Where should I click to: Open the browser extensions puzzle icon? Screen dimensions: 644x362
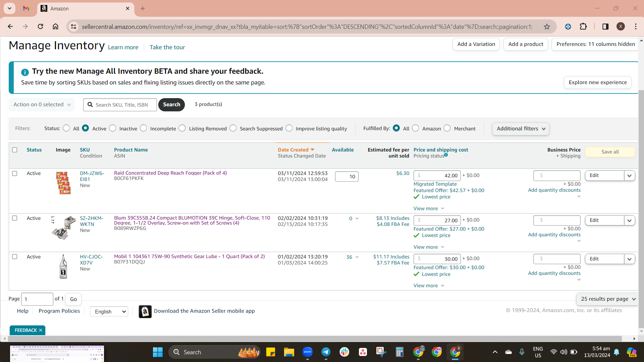pyautogui.click(x=583, y=26)
